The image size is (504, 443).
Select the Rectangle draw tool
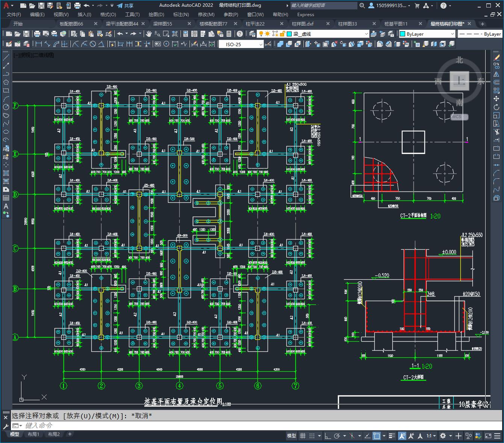coord(6,90)
